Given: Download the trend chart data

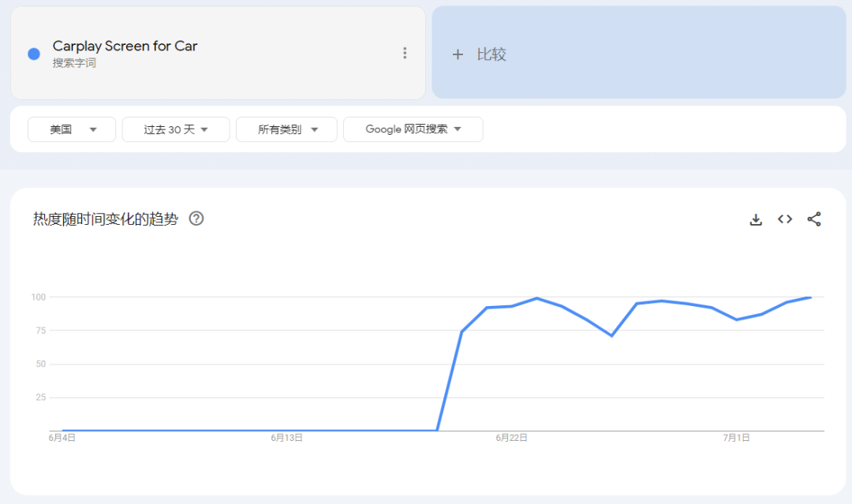Looking at the screenshot, I should 756,219.
